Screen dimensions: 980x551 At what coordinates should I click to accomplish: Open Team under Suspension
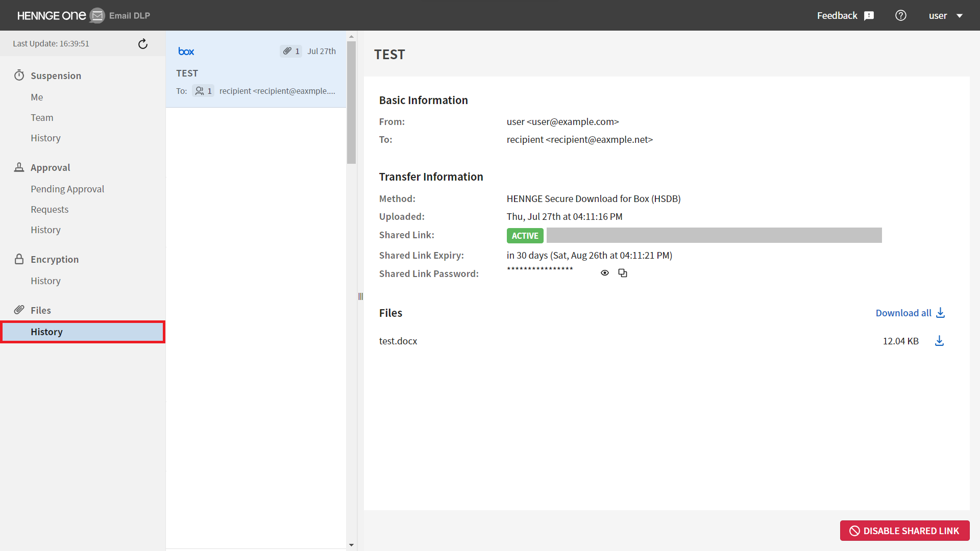click(42, 117)
